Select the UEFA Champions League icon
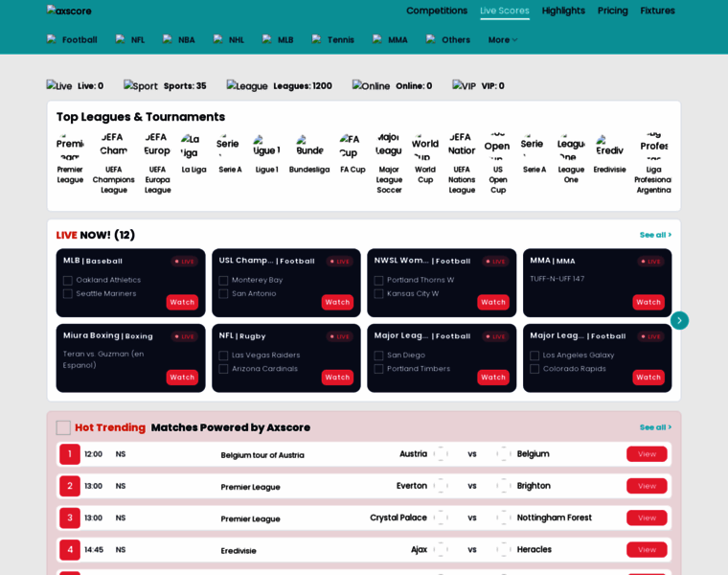The height and width of the screenshot is (575, 728). [x=113, y=145]
